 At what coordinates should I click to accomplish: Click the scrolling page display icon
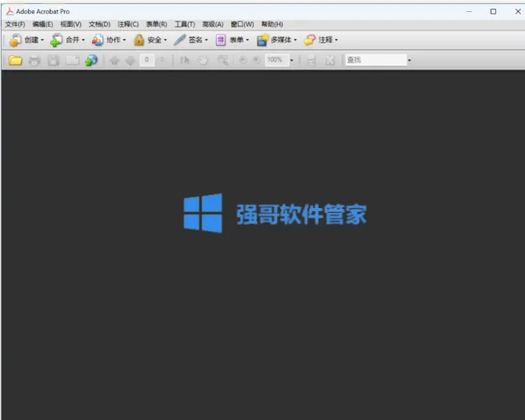click(x=311, y=60)
